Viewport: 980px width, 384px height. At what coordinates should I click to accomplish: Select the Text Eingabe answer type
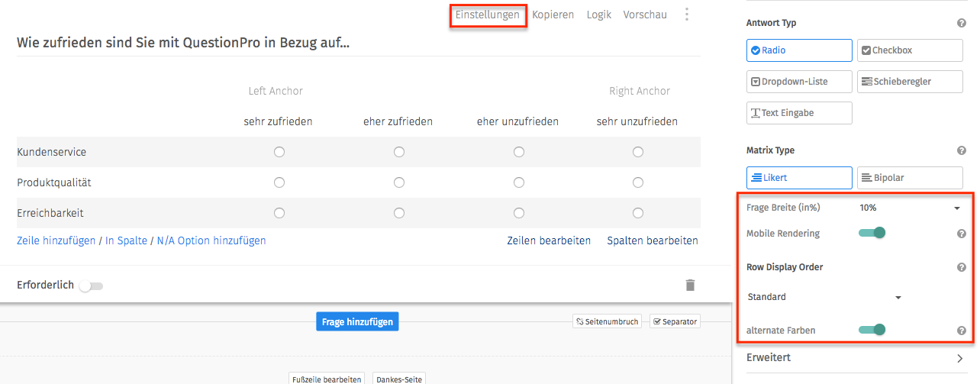tap(799, 113)
